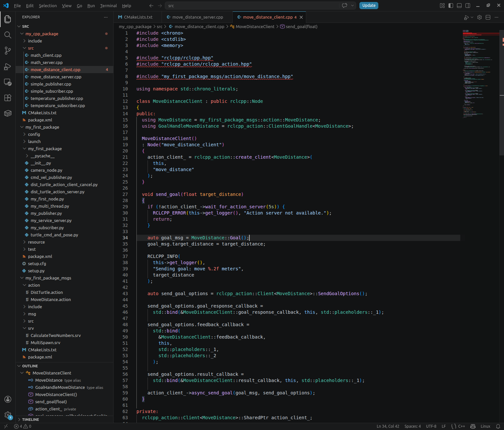Open the Explorer view in activity bar
The image size is (504, 430).
(8, 19)
